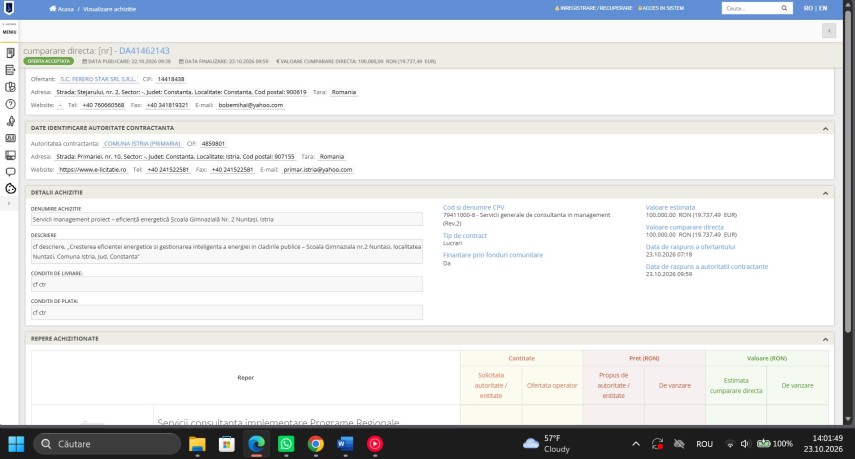The image size is (855, 459).
Task: Click Finantare prin fonduri comunitare label
Action: (493, 255)
